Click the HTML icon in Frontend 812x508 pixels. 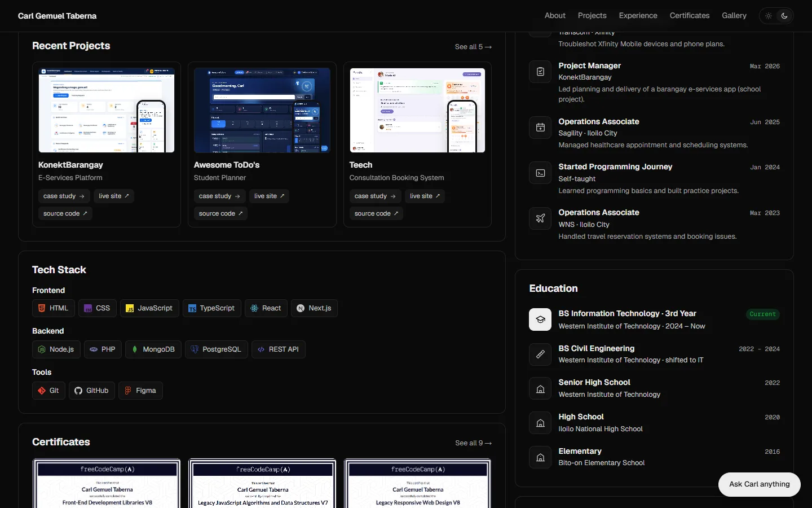tap(42, 308)
